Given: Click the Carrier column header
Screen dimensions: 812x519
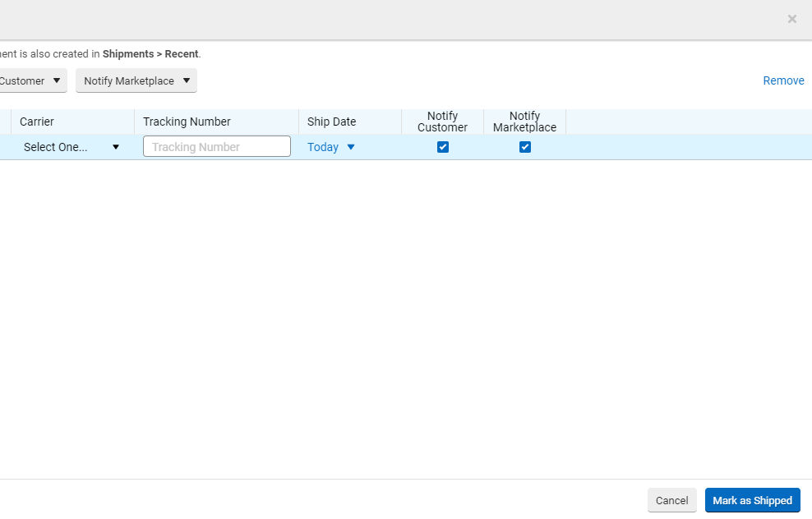Looking at the screenshot, I should click(37, 122).
